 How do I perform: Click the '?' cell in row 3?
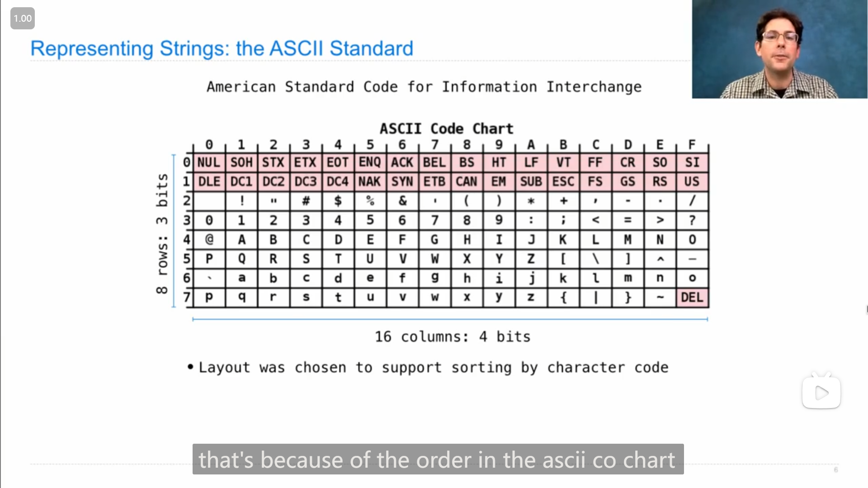(x=692, y=220)
